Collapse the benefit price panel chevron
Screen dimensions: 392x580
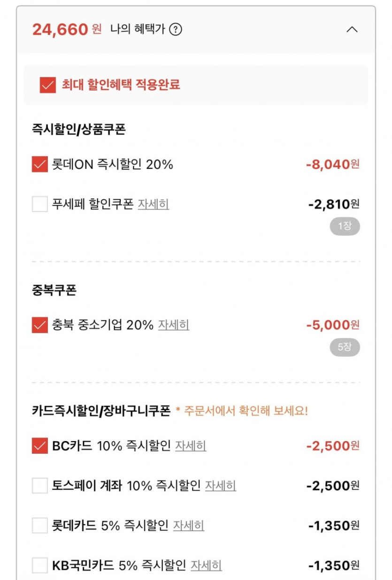(352, 30)
